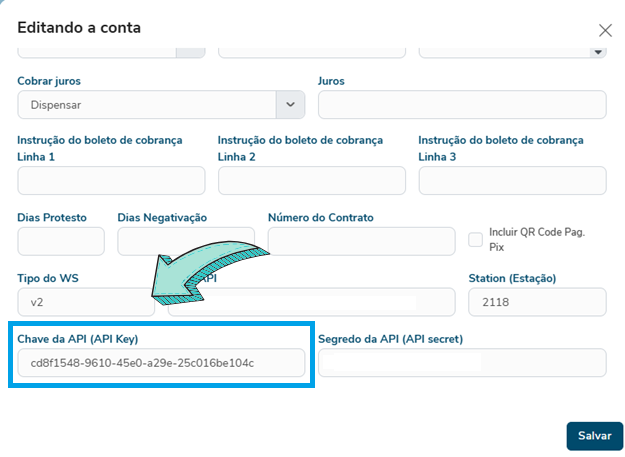
Task: Click the Chave da API (API Key) field
Action: 161,363
